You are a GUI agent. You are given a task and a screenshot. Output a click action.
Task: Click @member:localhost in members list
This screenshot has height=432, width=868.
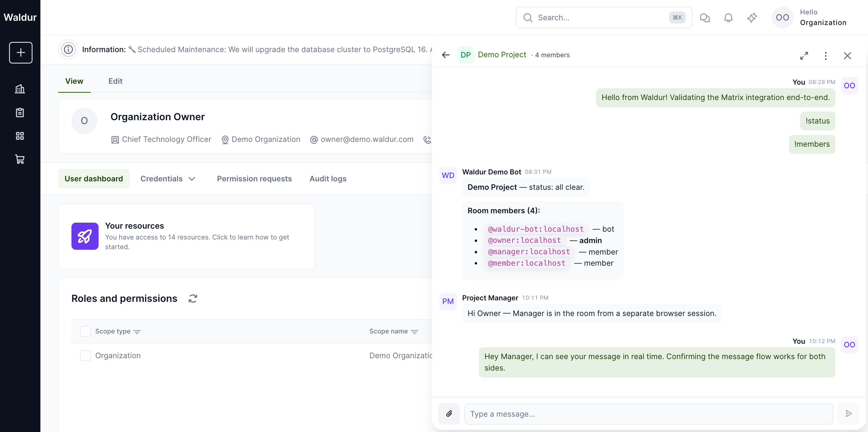tap(527, 263)
